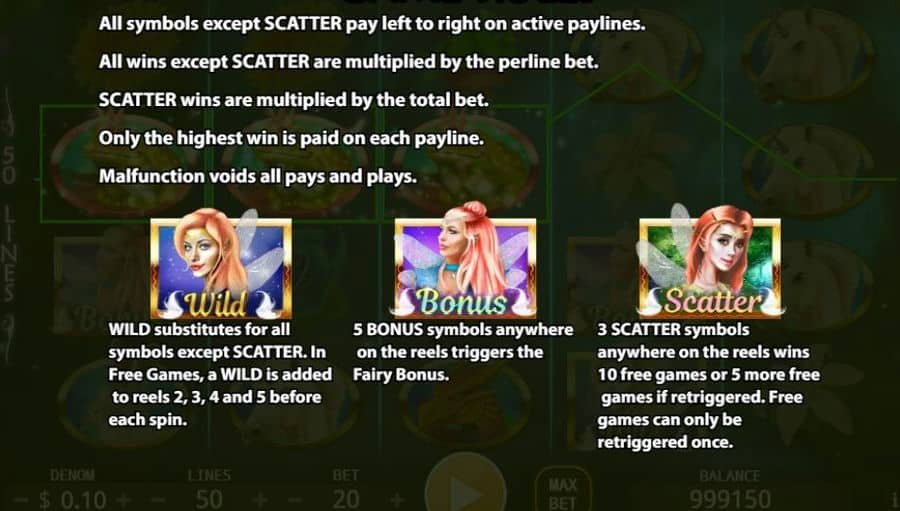900x511 pixels.
Task: Click the Scatter fairy symbol image
Action: (x=710, y=262)
